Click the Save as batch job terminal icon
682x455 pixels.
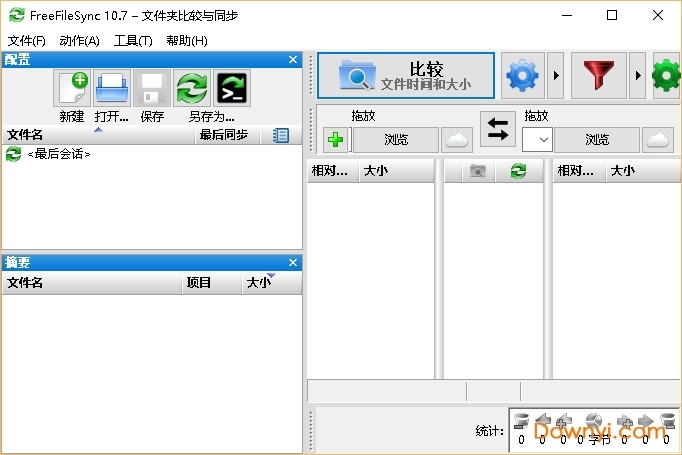coord(232,88)
